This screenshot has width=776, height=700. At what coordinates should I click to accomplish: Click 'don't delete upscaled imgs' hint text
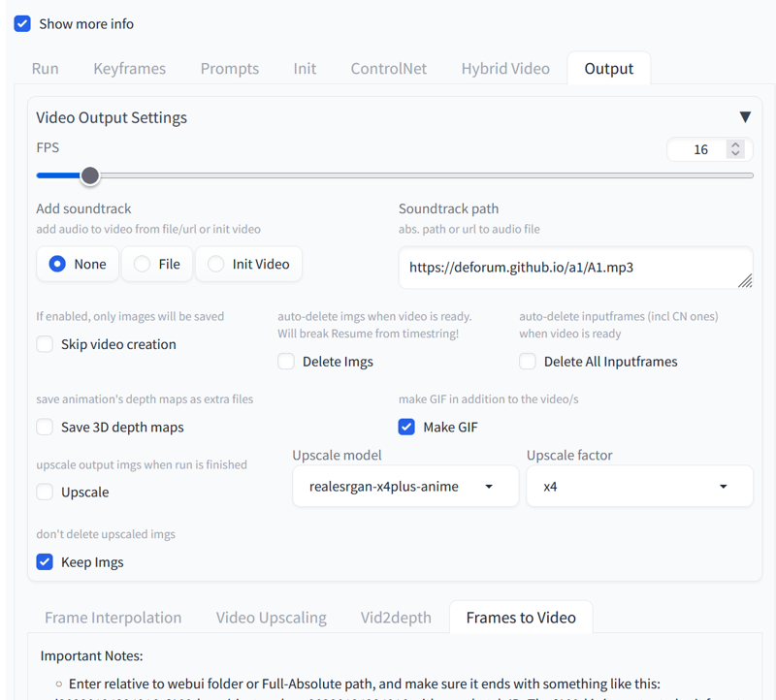106,534
